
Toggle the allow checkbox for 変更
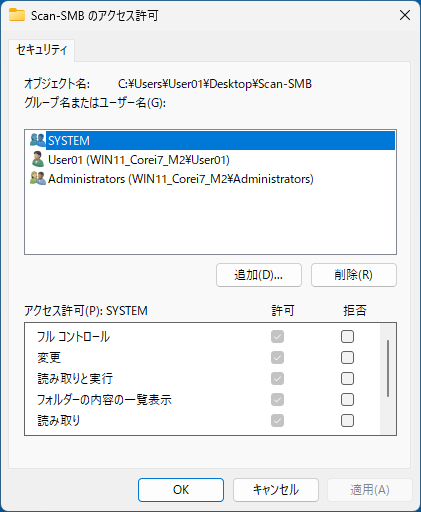pyautogui.click(x=277, y=358)
